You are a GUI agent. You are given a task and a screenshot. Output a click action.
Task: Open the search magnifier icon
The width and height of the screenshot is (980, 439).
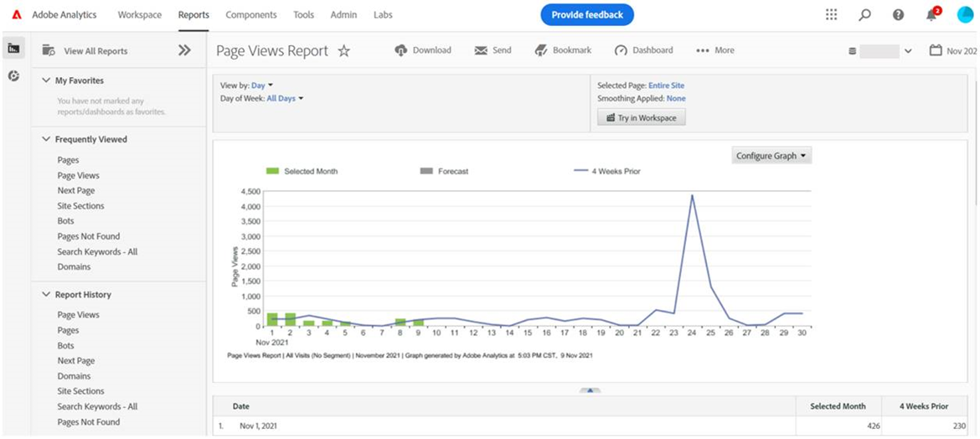(x=865, y=15)
